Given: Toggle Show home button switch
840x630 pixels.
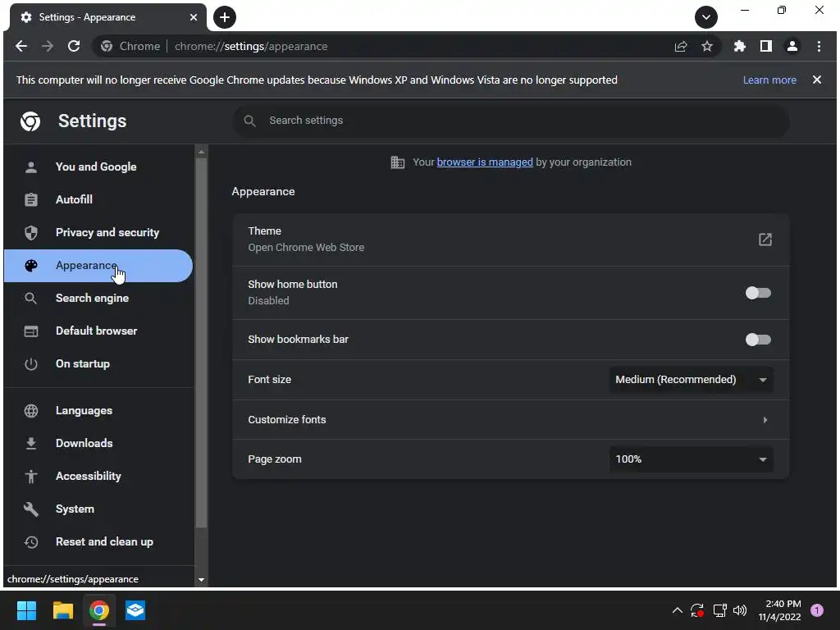Looking at the screenshot, I should point(758,293).
